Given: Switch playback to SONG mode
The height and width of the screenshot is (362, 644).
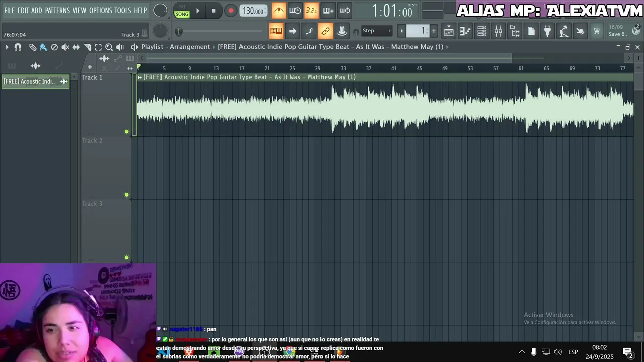Looking at the screenshot, I should coord(182,14).
